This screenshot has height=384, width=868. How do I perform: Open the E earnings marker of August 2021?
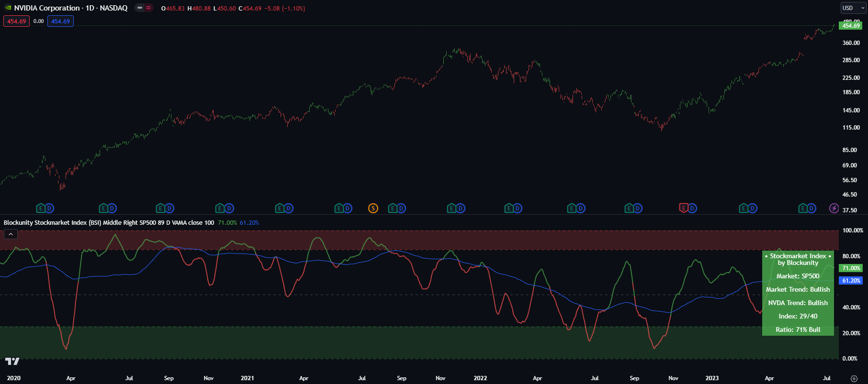(x=393, y=208)
